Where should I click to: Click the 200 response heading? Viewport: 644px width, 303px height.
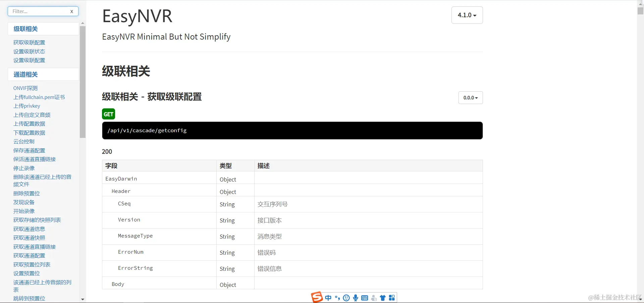pyautogui.click(x=107, y=152)
